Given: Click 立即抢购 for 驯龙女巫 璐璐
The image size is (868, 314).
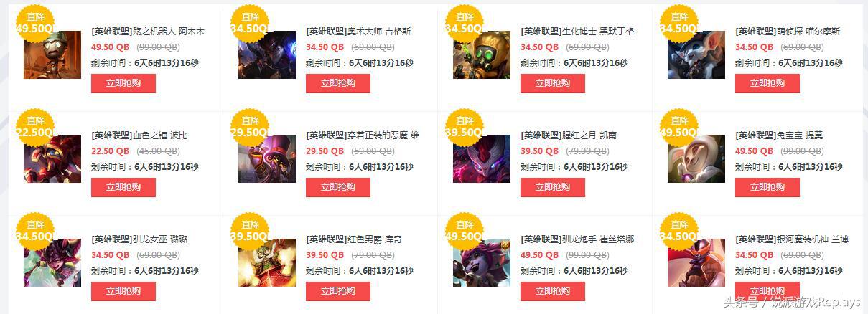Looking at the screenshot, I should pyautogui.click(x=123, y=291).
